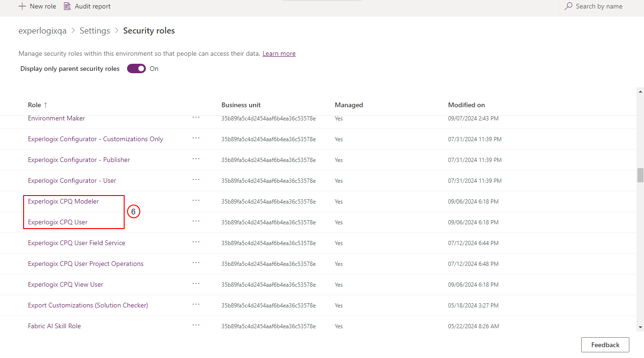The width and height of the screenshot is (644, 358).
Task: Open Experlogix CPQ View User role
Action: tap(66, 284)
